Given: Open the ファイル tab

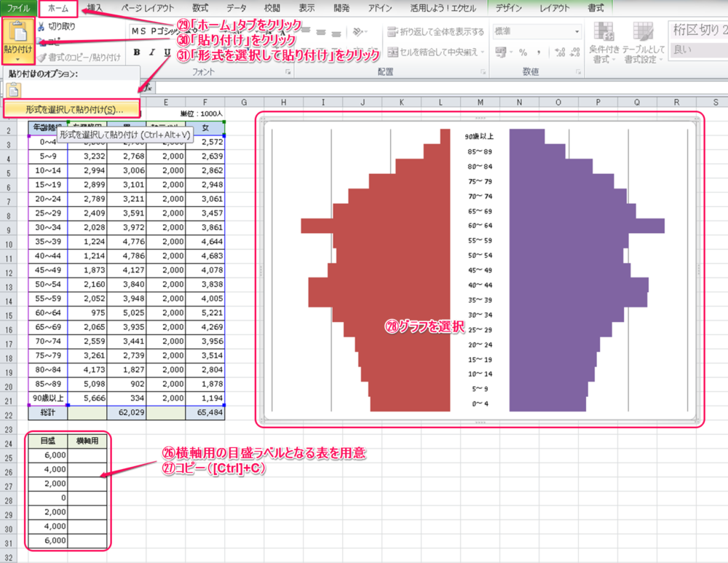Looking at the screenshot, I should pos(18,9).
